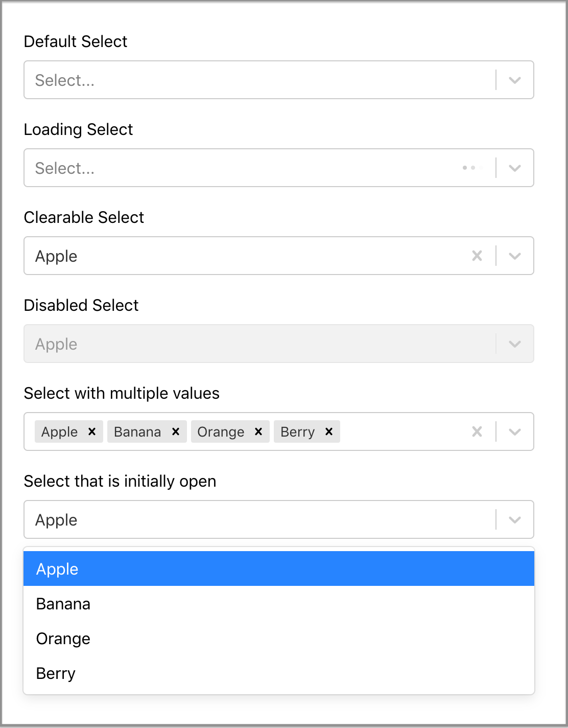Collapse the initially open select
Image resolution: width=568 pixels, height=728 pixels.
click(514, 519)
